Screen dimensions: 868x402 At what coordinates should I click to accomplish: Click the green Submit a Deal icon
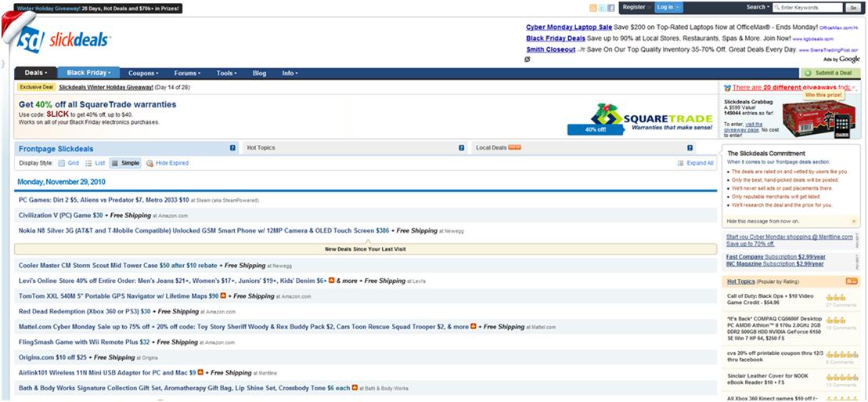pyautogui.click(x=808, y=73)
